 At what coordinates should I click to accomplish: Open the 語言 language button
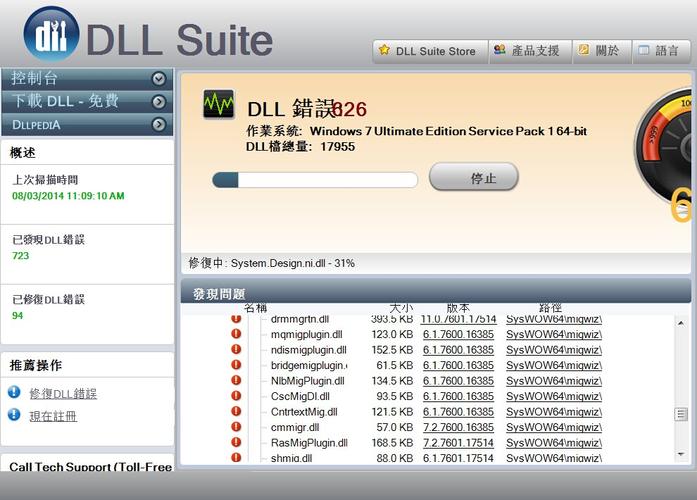(x=661, y=51)
